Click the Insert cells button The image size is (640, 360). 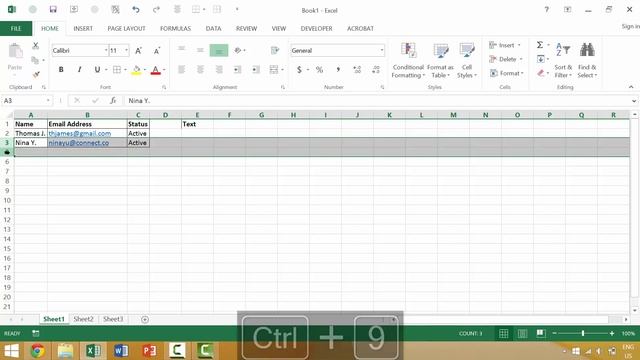(505, 45)
